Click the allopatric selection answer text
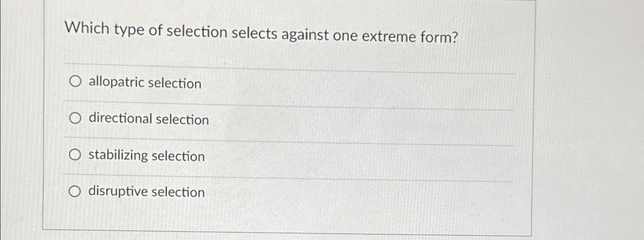The height and width of the screenshot is (240, 644). 144,83
